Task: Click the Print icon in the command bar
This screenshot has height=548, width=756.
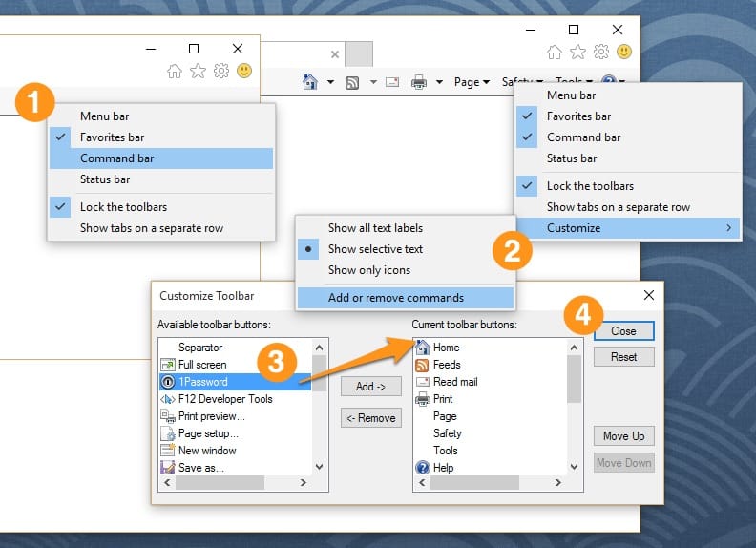Action: point(418,82)
